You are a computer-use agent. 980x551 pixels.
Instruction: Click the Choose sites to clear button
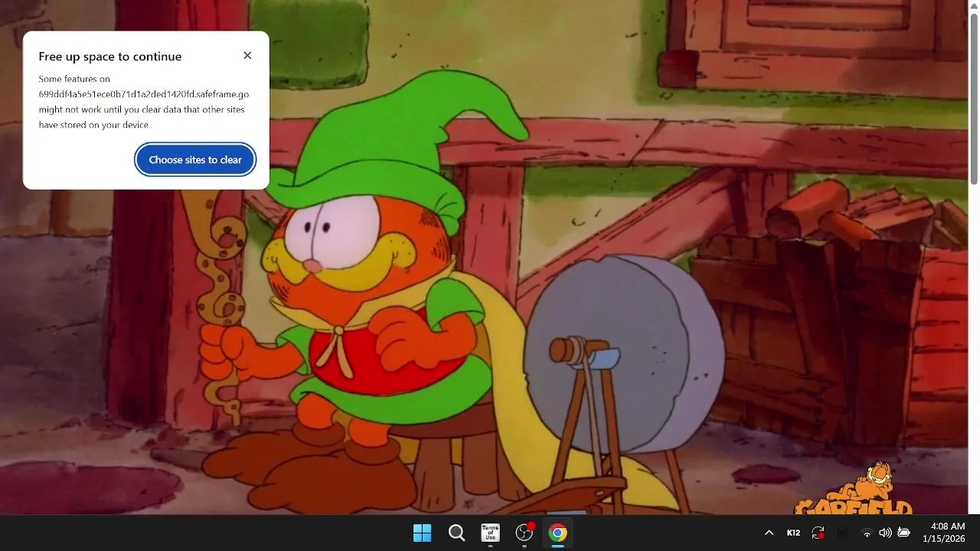coord(195,160)
